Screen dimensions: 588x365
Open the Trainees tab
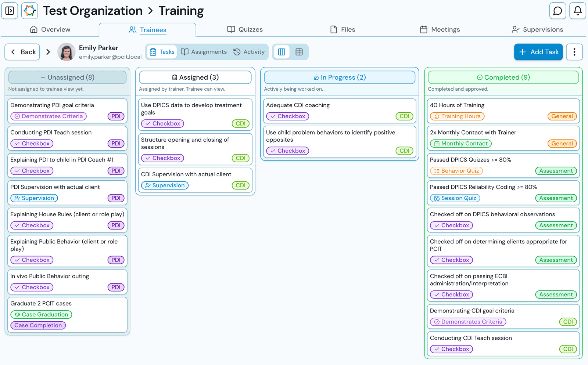(147, 30)
